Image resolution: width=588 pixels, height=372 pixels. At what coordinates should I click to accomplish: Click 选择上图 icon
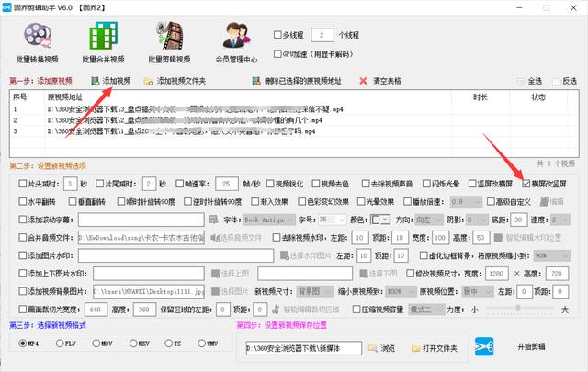[215, 274]
